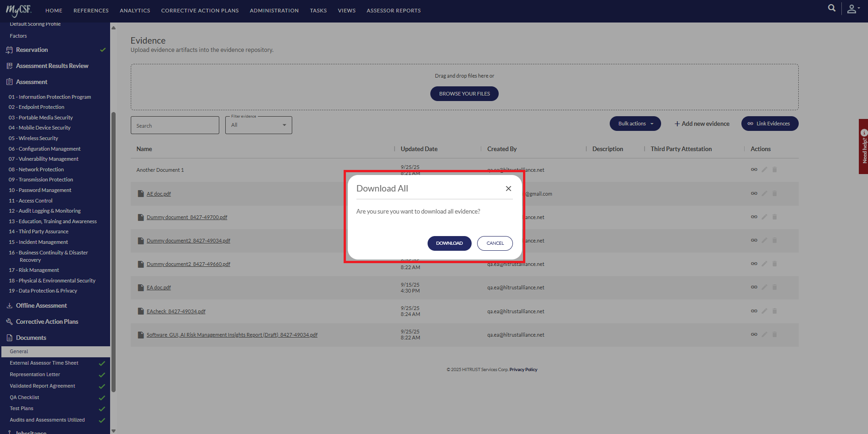Click the delete trash icon for AE doc.pdf
The height and width of the screenshot is (434, 868).
point(774,193)
